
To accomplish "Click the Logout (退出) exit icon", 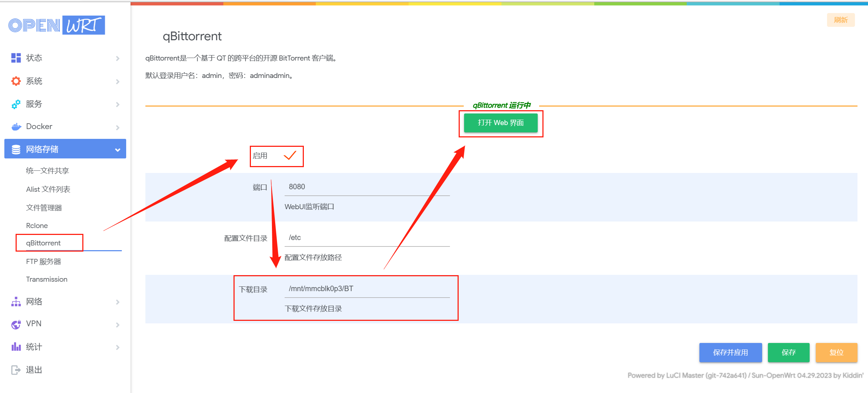I will [x=16, y=370].
